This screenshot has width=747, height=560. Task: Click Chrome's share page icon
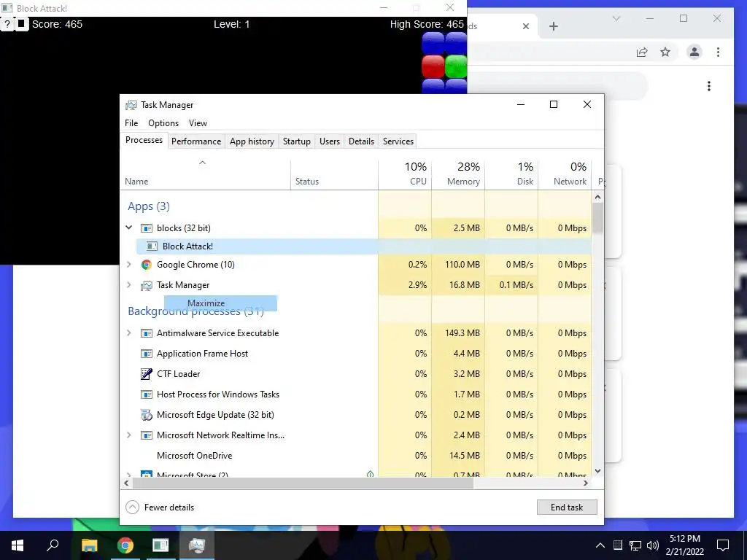(x=642, y=52)
